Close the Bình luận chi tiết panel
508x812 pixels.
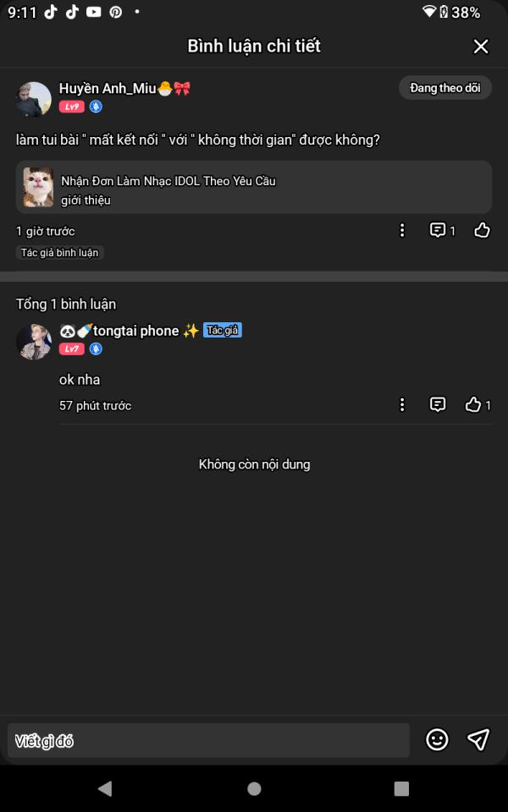pos(481,47)
